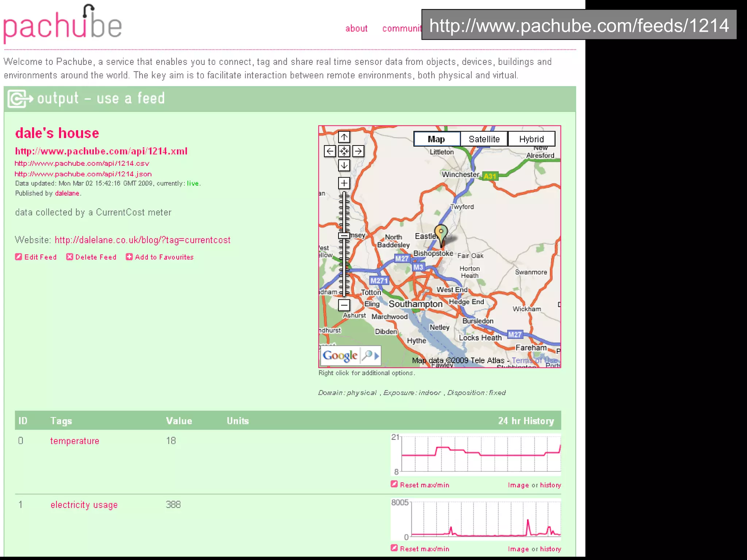The image size is (747, 560).
Task: Pan the map down with arrow button
Action: [344, 165]
